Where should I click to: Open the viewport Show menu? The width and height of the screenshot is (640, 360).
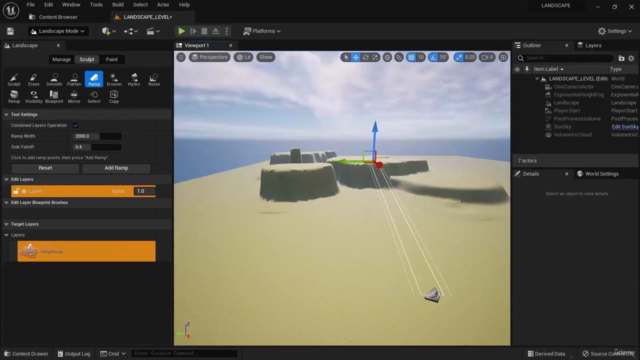click(266, 57)
